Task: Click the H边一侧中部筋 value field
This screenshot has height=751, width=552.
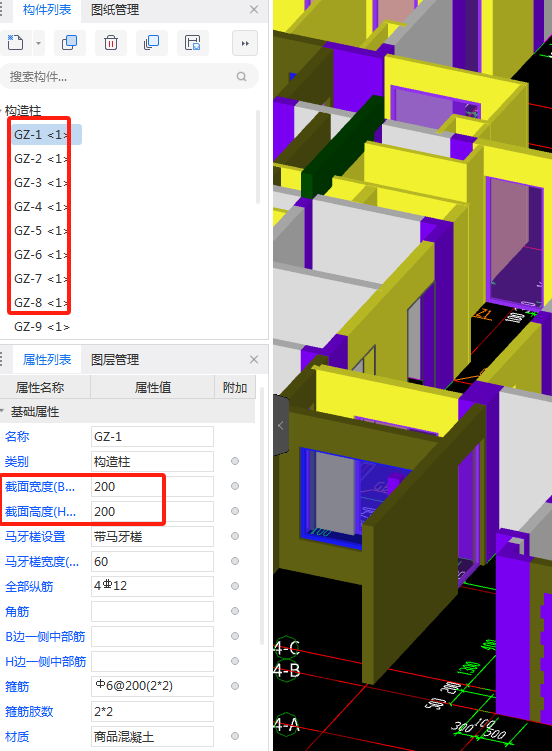Action: [152, 661]
